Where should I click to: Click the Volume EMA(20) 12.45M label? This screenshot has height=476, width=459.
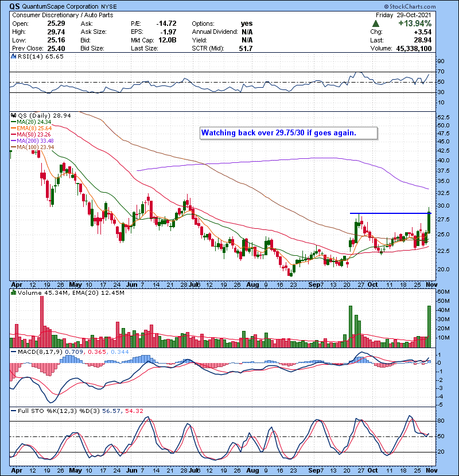[x=99, y=293]
